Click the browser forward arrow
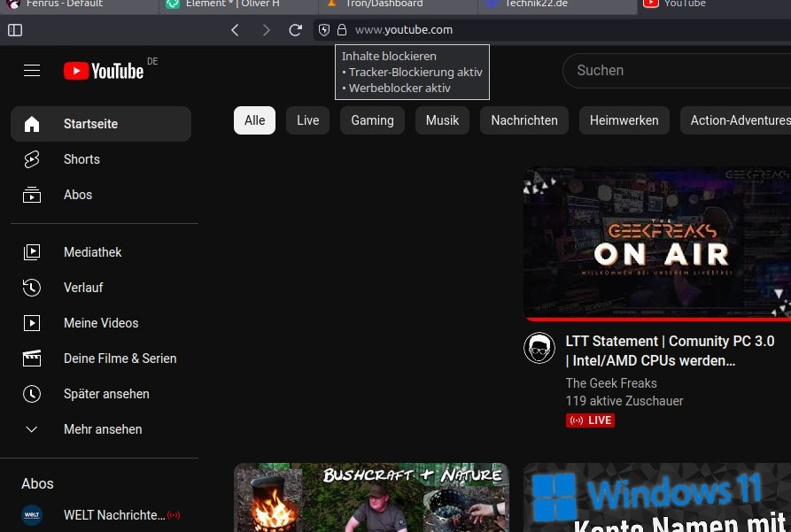 (266, 30)
